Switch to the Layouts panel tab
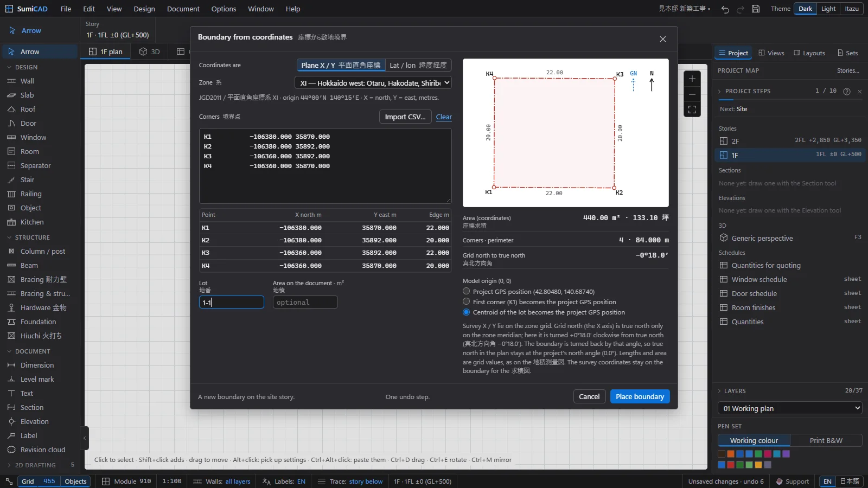 tap(809, 53)
